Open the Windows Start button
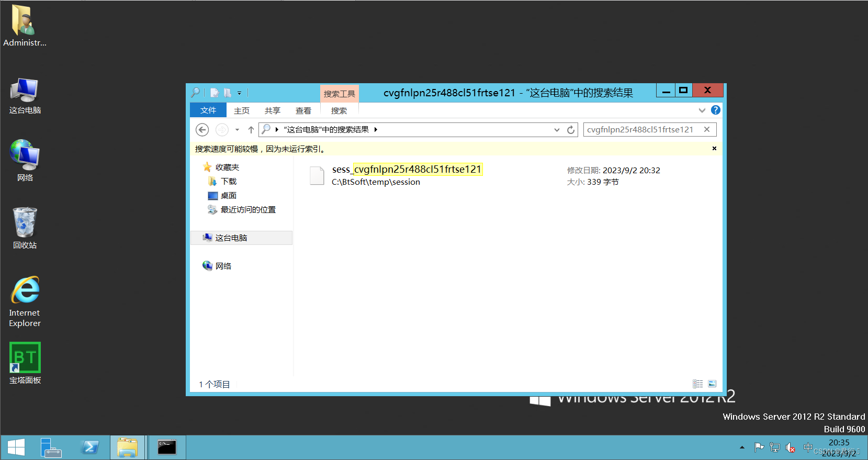This screenshot has height=460, width=868. [16, 447]
